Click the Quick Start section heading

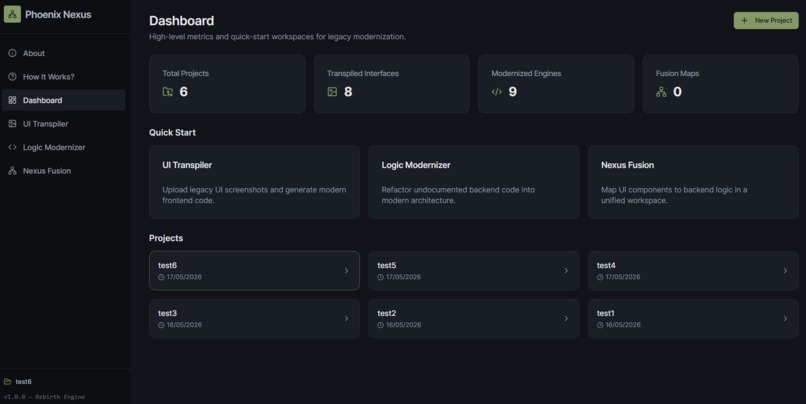tap(172, 133)
